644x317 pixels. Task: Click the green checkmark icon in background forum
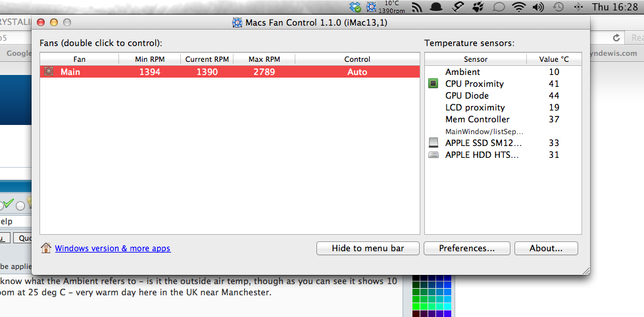tap(8, 204)
